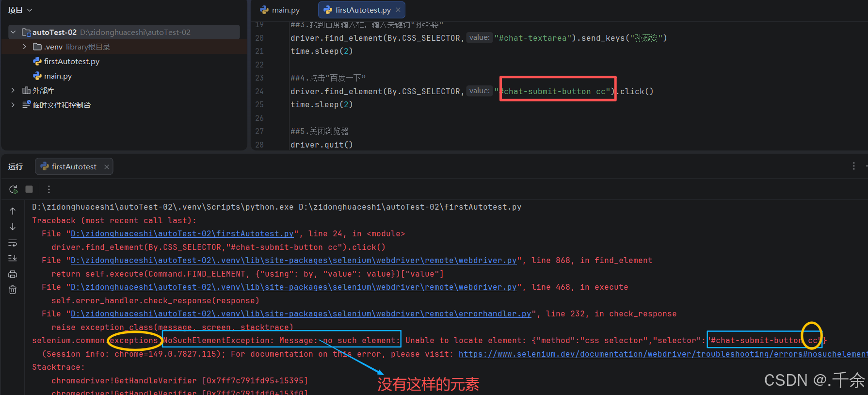Close the firstAutotest run tab

(107, 167)
